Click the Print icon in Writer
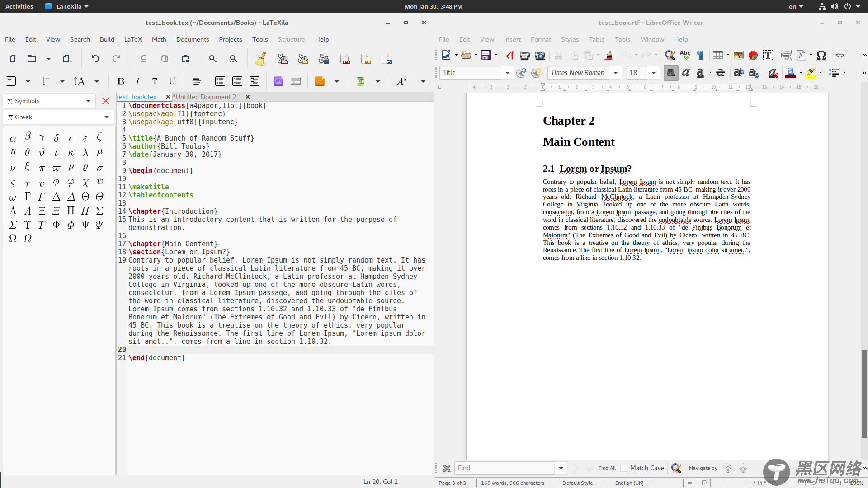The width and height of the screenshot is (868, 488). pyautogui.click(x=524, y=55)
